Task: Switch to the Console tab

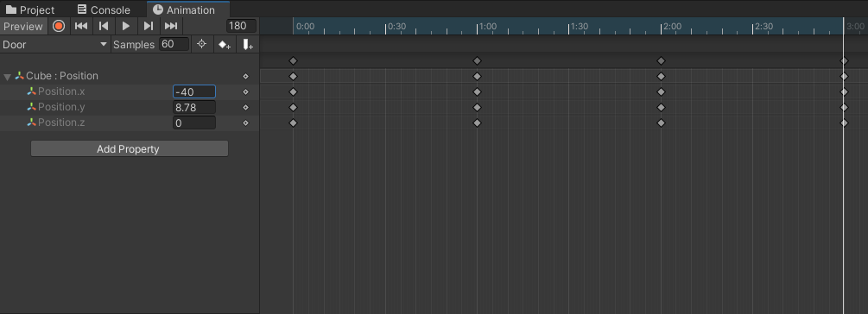Action: [x=104, y=10]
